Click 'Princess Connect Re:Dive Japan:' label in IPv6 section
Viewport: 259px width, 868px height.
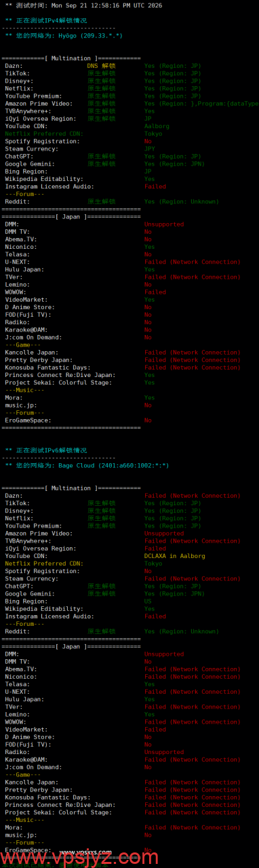60,805
